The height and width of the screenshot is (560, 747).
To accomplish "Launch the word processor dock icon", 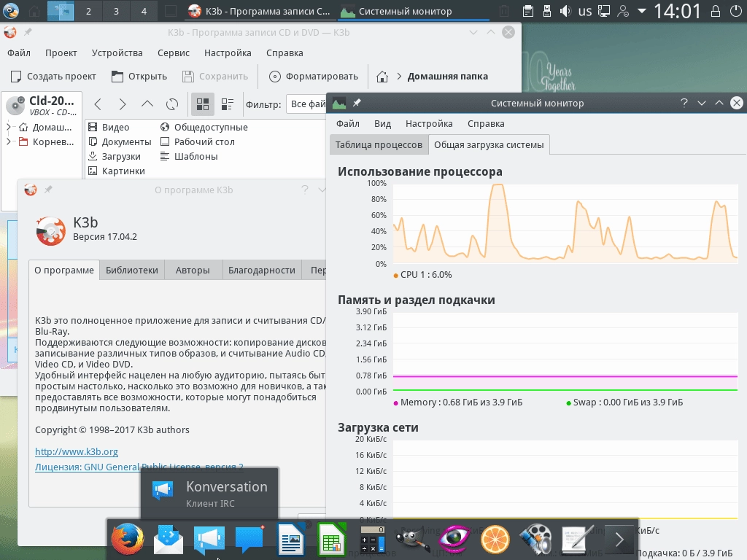I will [x=290, y=540].
